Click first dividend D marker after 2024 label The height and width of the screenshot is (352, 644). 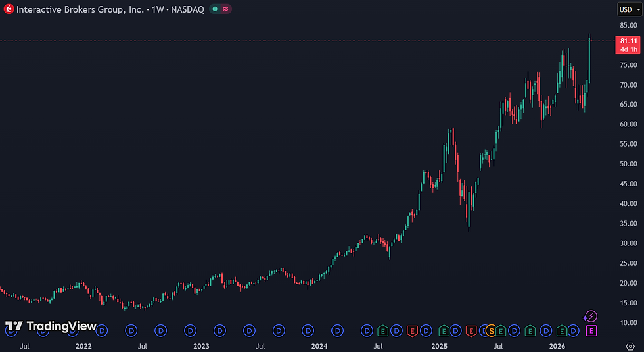(337, 330)
